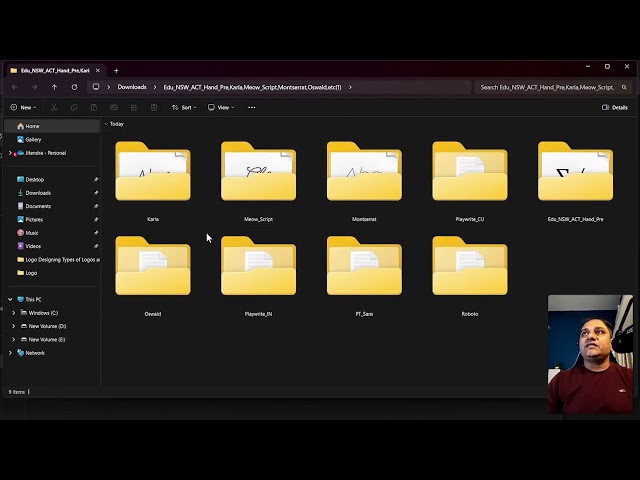Expand the Windows (C:) drive
Screen dimensions: 640x480
click(13, 313)
